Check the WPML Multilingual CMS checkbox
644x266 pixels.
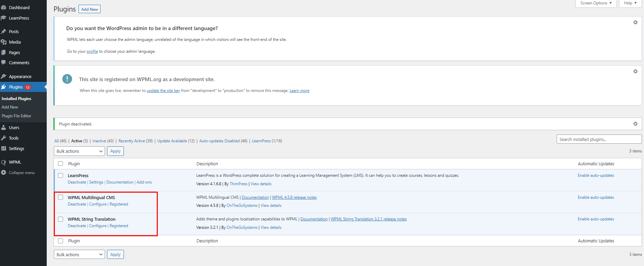(x=61, y=197)
